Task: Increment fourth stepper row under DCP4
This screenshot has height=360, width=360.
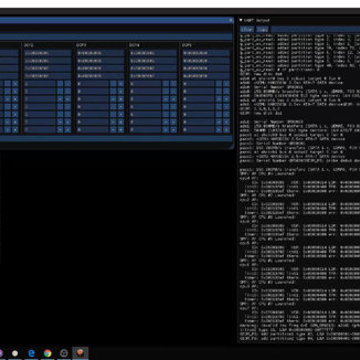Action: tap(173, 107)
